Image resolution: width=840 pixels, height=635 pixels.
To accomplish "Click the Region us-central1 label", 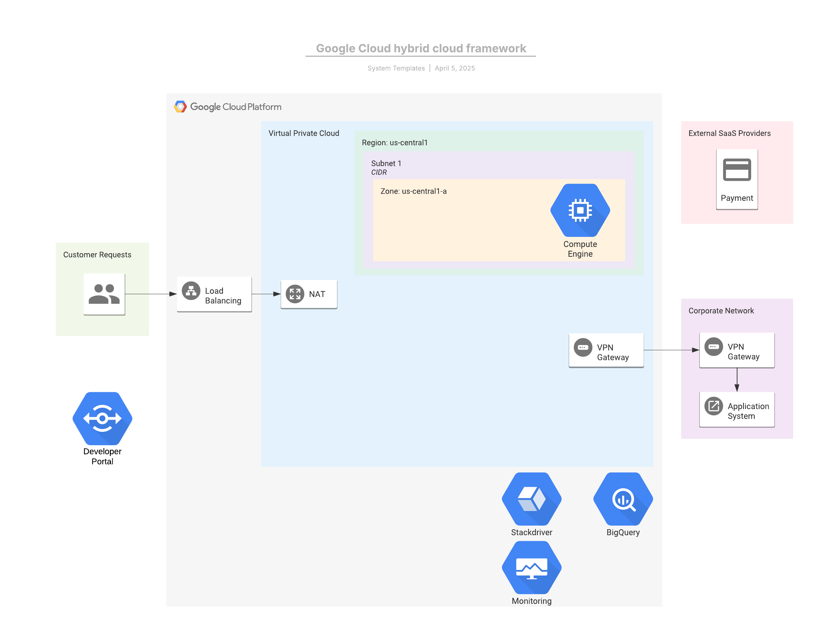I will (x=394, y=143).
